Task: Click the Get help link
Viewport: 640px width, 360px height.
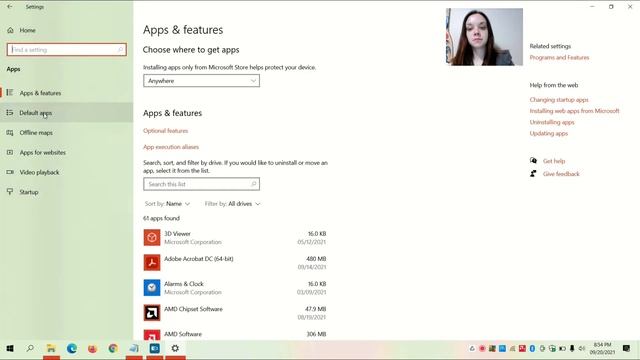Action: 554,161
